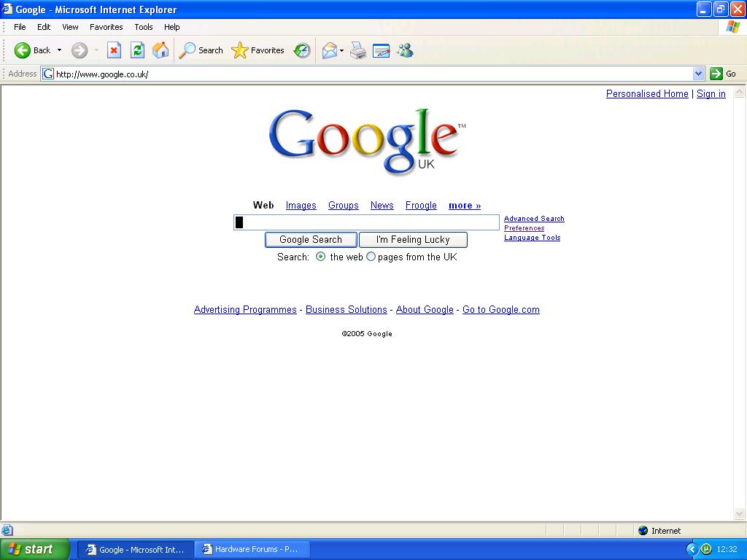The image size is (747, 560).
Task: Click the 12:32 taskbar clock
Action: click(727, 550)
